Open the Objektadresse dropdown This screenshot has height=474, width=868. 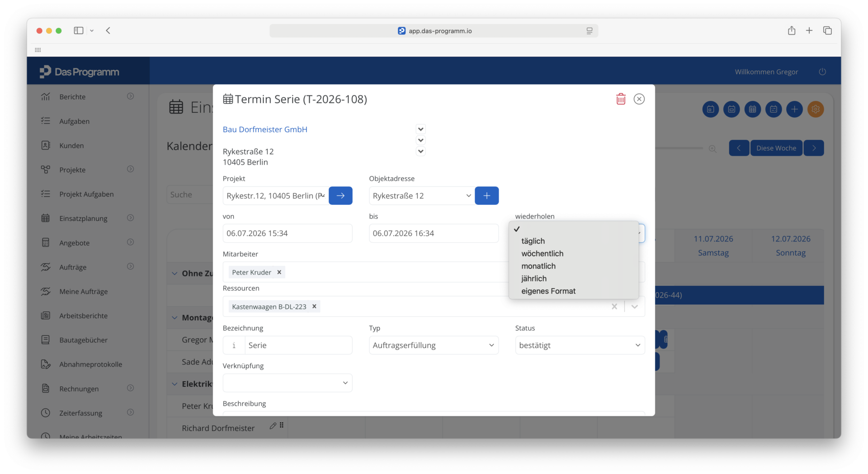click(422, 196)
